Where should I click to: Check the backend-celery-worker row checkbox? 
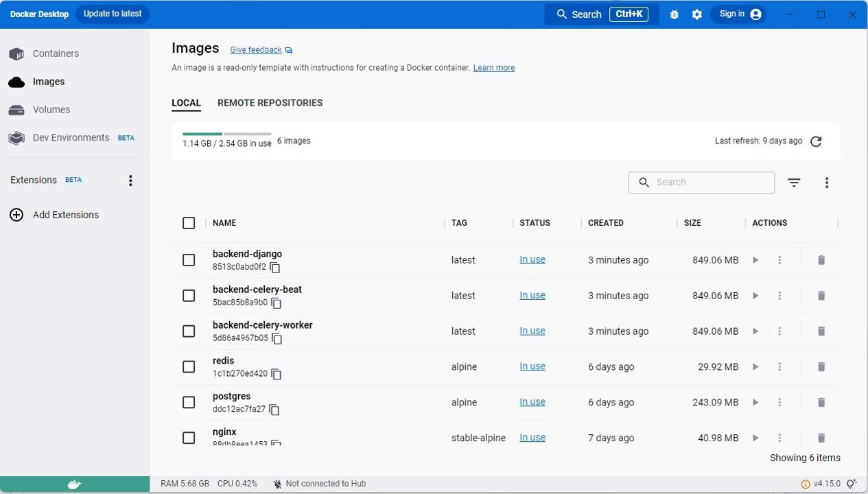(189, 331)
